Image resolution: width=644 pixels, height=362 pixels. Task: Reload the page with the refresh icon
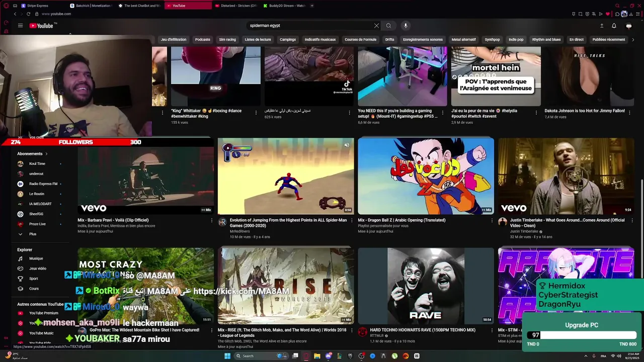click(x=28, y=14)
